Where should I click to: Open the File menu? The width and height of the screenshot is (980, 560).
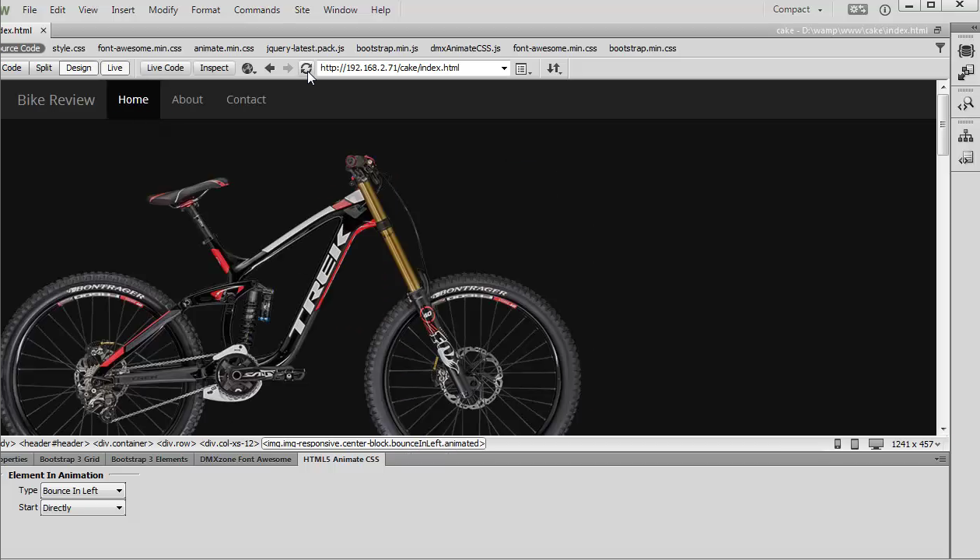point(30,10)
